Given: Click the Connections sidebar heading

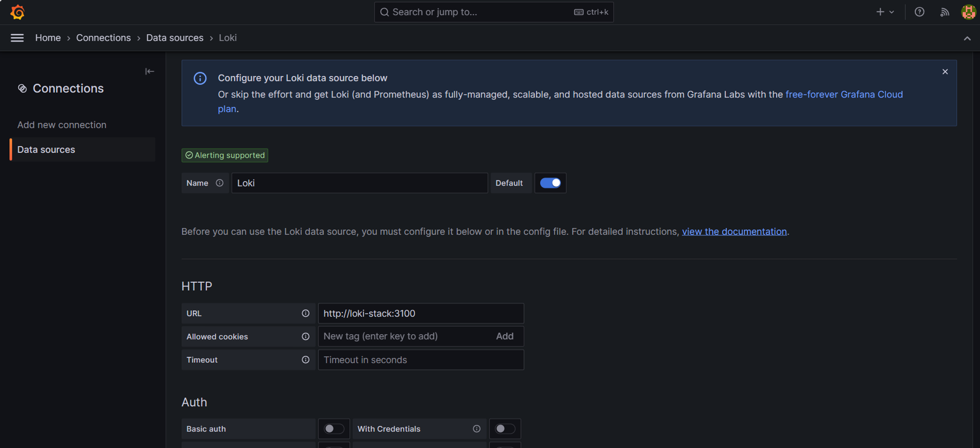Looking at the screenshot, I should click(68, 88).
